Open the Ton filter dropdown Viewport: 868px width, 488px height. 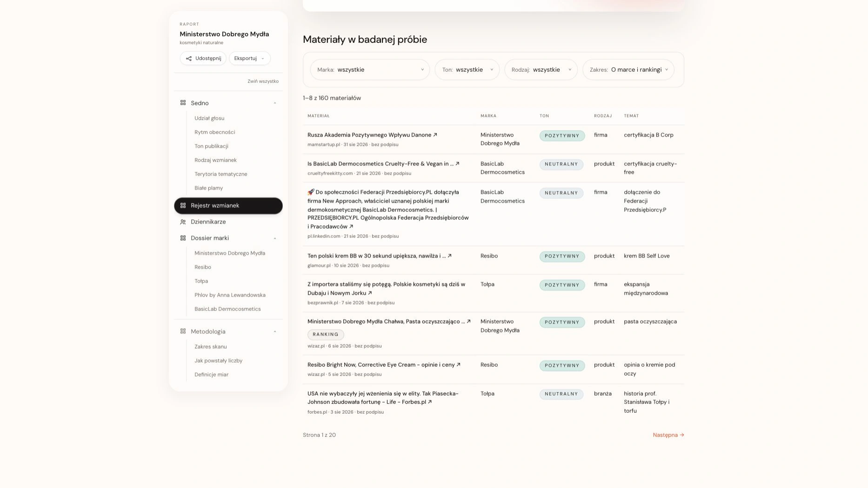coord(467,70)
